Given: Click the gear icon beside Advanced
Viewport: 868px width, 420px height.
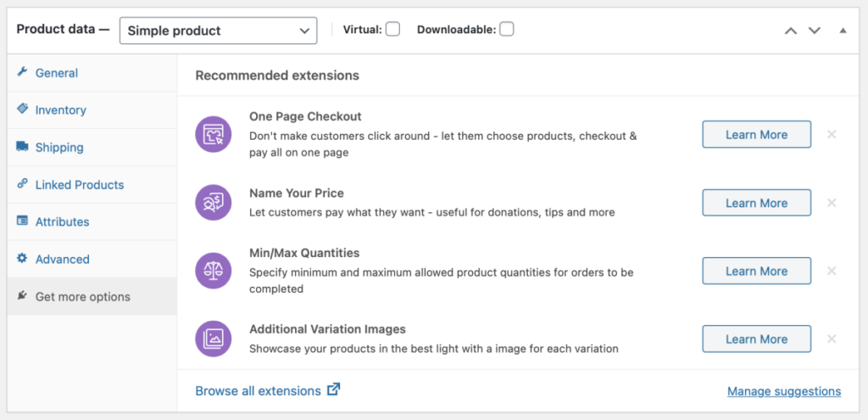Looking at the screenshot, I should click(x=22, y=258).
